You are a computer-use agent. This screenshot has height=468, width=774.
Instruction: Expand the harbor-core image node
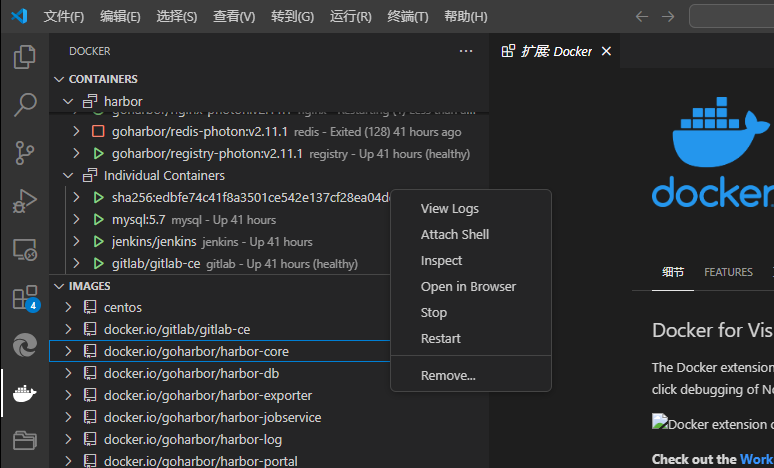pos(68,351)
